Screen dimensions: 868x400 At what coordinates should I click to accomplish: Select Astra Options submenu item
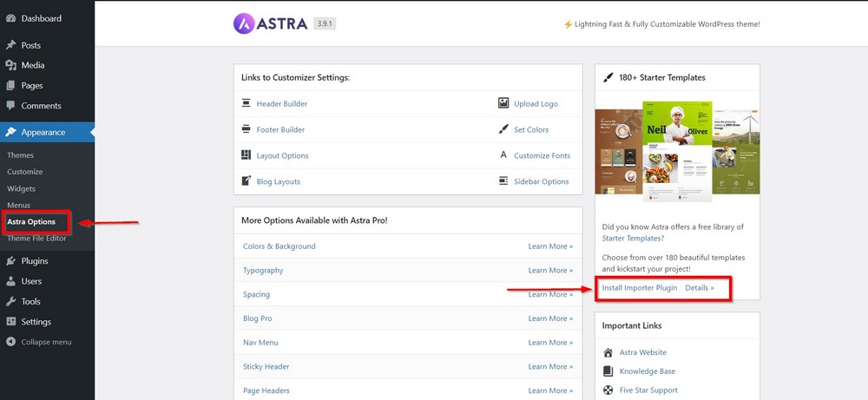[x=31, y=222]
